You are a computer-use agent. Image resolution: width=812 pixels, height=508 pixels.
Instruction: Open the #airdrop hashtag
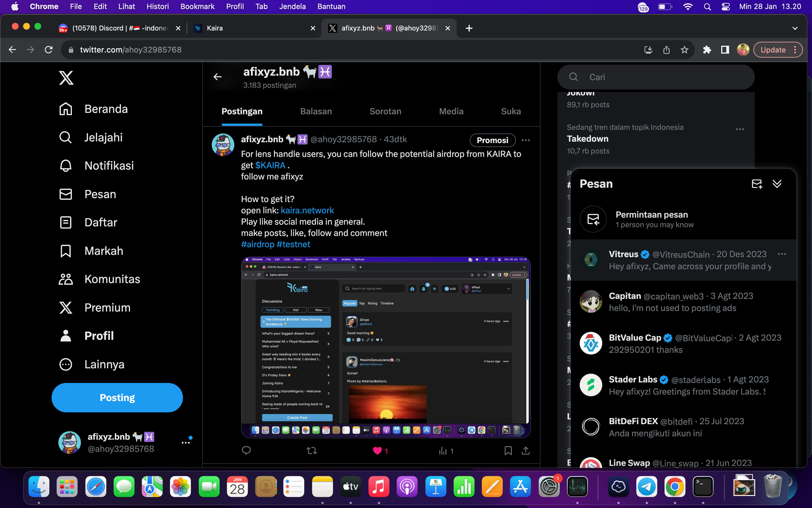click(258, 244)
